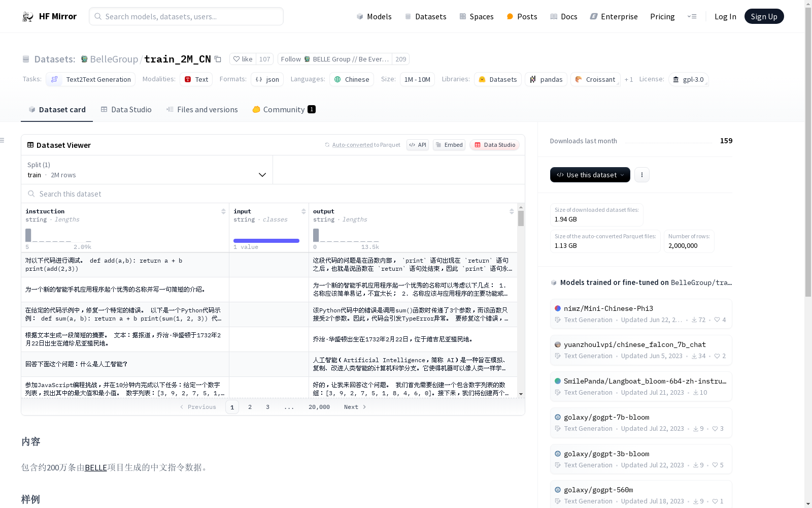Open the API button in Dataset Viewer
This screenshot has height=508, width=812.
pyautogui.click(x=418, y=145)
